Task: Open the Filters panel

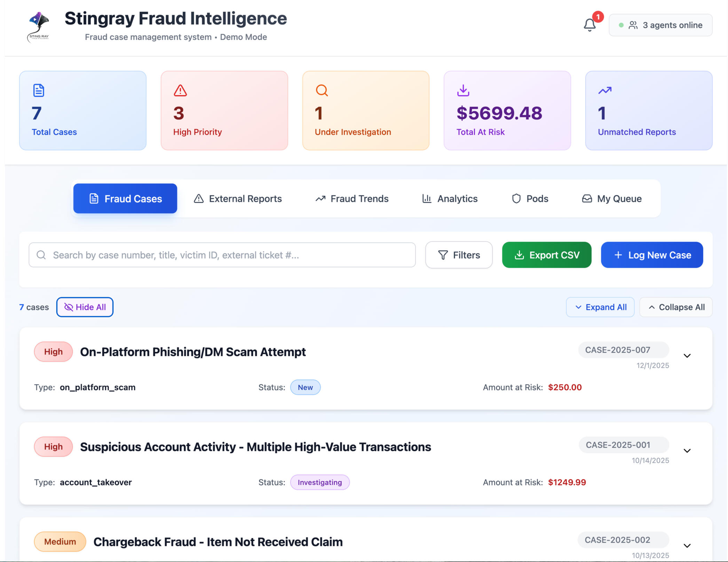Action: pyautogui.click(x=459, y=255)
